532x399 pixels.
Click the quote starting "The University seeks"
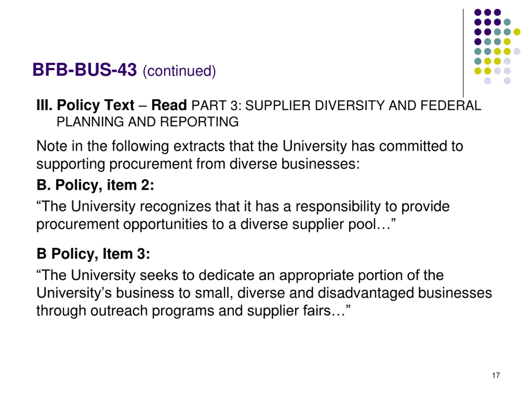[264, 293]
